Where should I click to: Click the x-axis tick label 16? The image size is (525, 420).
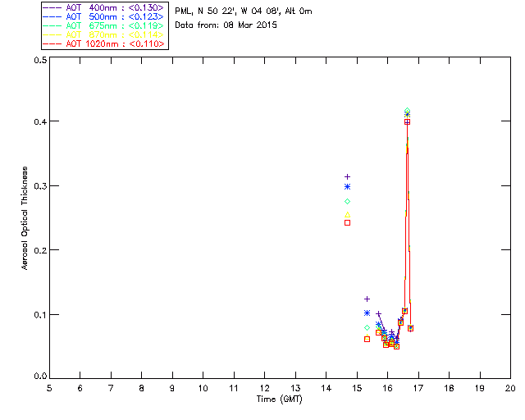tap(388, 388)
